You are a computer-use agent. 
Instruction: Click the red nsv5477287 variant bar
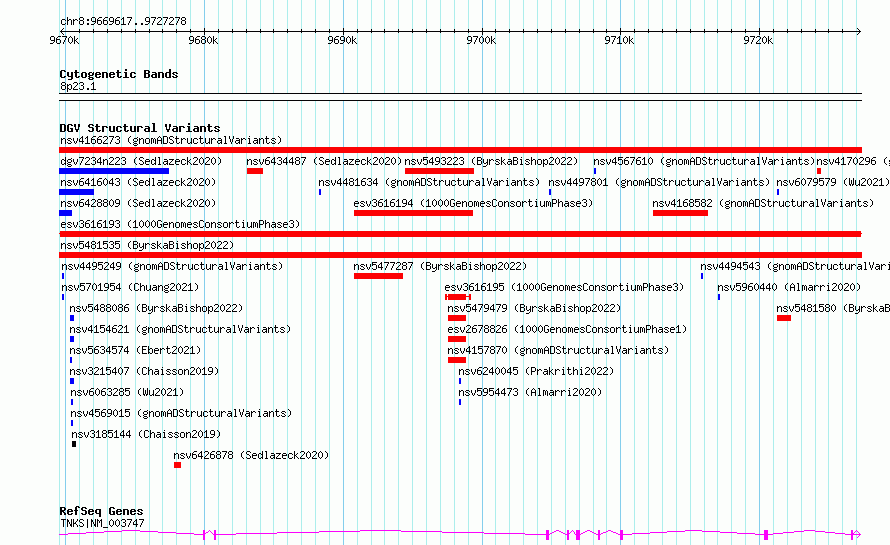coord(378,276)
